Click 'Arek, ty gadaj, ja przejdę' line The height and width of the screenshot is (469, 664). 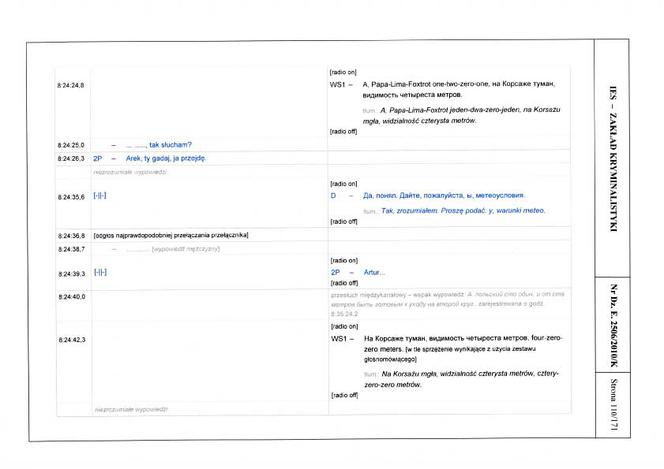coord(166,158)
